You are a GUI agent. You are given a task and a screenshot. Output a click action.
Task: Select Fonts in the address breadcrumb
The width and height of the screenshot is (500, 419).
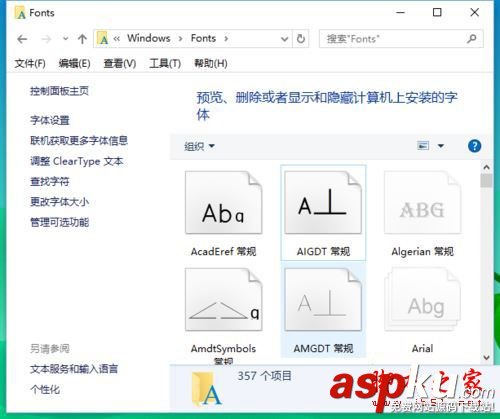click(x=203, y=38)
